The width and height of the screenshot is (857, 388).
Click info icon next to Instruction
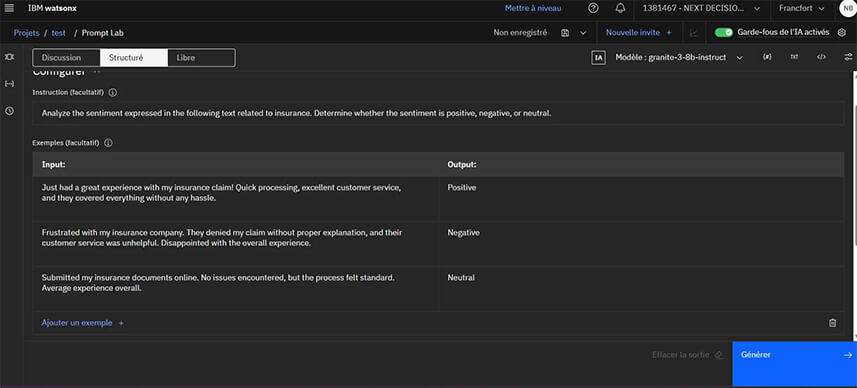click(x=113, y=92)
